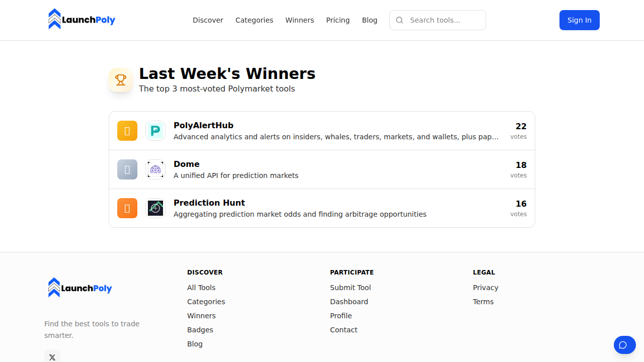Screen dimensions: 644x362
Task: Click inside the Search tools field
Action: (x=443, y=20)
